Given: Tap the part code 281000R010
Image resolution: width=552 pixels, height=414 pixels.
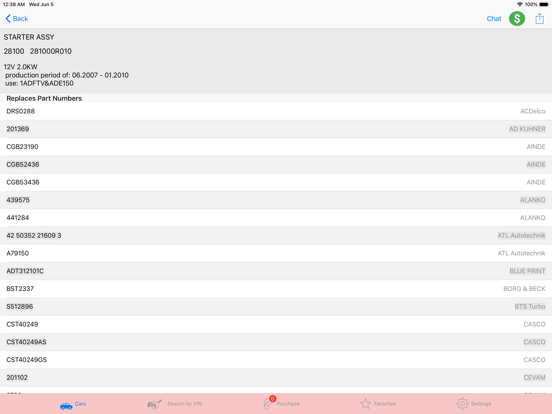Looking at the screenshot, I should [x=51, y=51].
